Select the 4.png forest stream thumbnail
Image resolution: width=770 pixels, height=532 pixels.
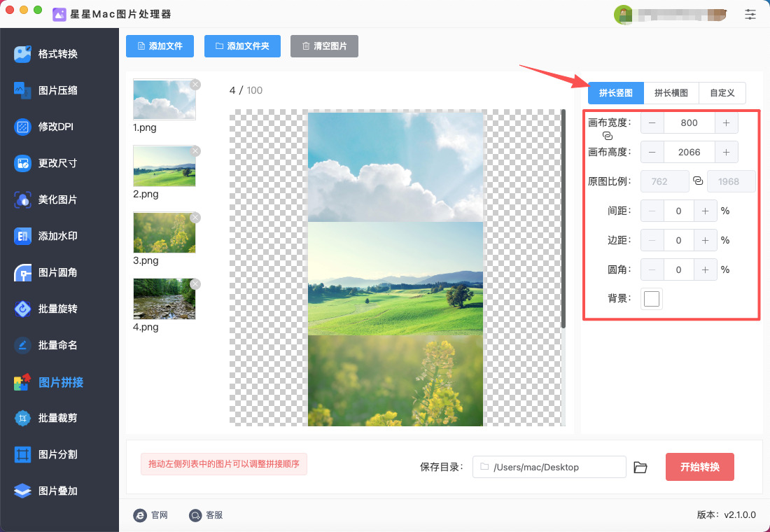164,299
